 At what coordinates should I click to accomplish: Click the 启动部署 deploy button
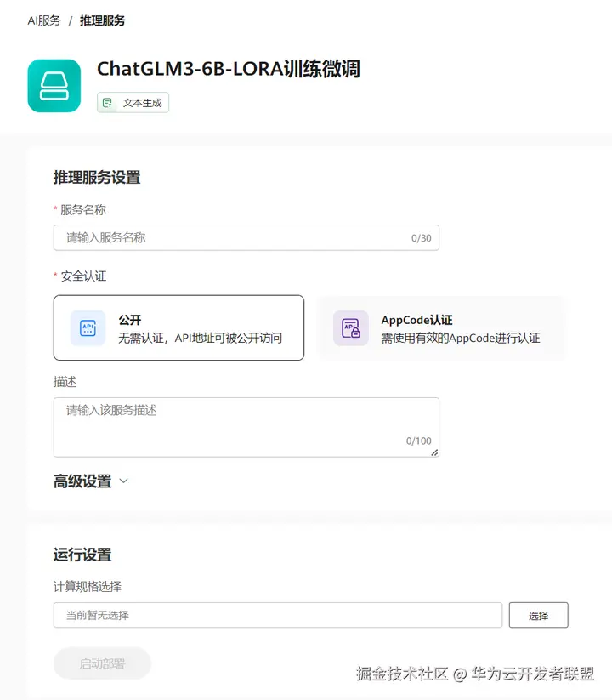point(102,663)
